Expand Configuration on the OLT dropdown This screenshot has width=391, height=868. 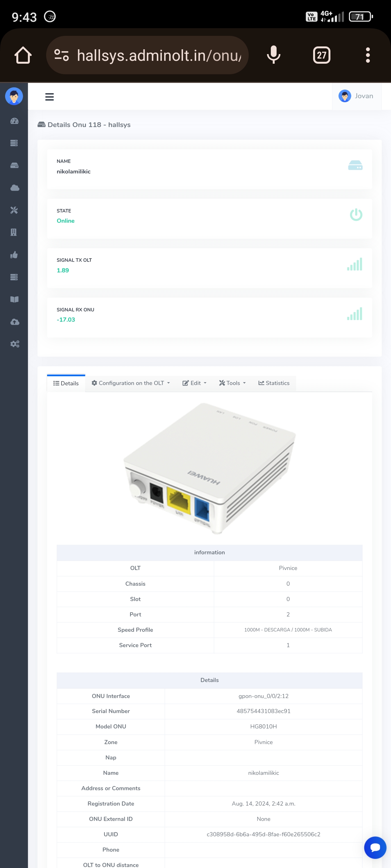coord(131,383)
